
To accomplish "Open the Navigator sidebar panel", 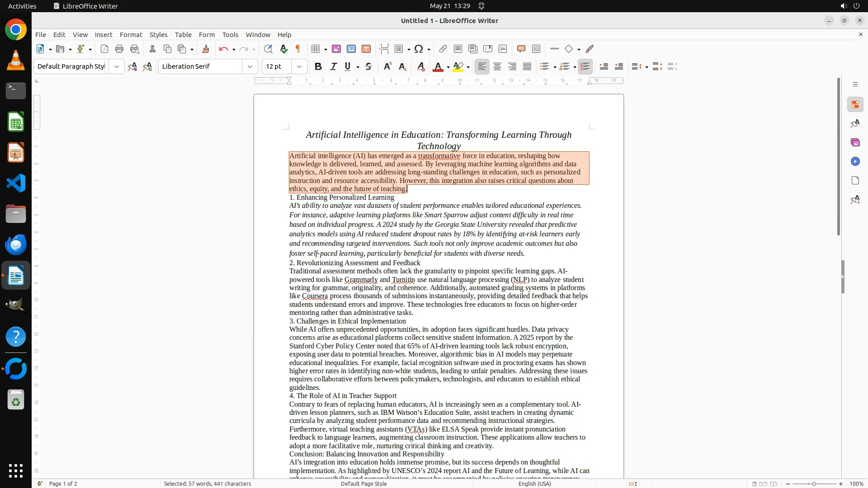I will click(x=855, y=162).
